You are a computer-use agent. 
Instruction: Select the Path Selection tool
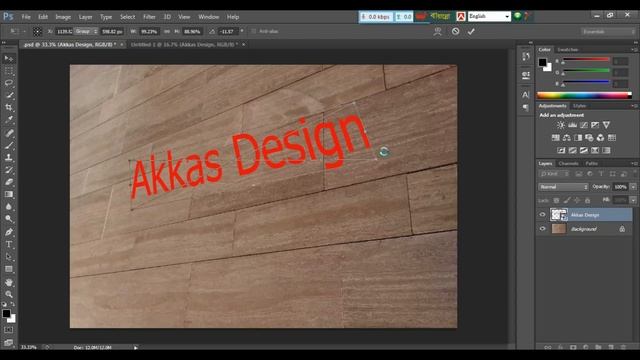(9, 257)
